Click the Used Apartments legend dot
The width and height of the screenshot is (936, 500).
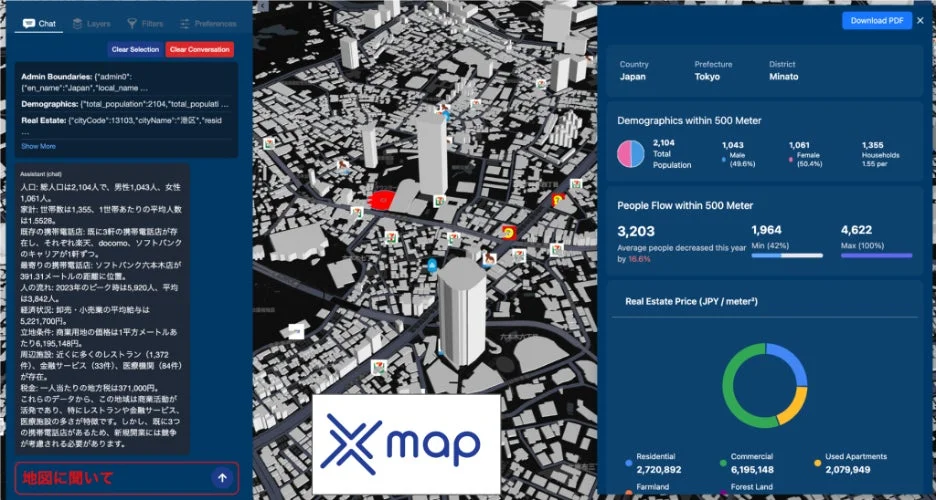point(818,463)
